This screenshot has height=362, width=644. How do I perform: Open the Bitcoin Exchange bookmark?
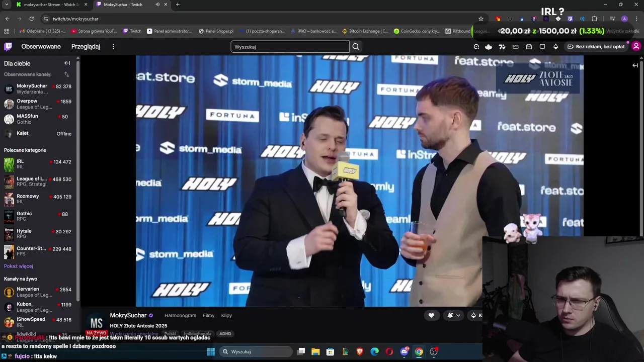tap(365, 31)
